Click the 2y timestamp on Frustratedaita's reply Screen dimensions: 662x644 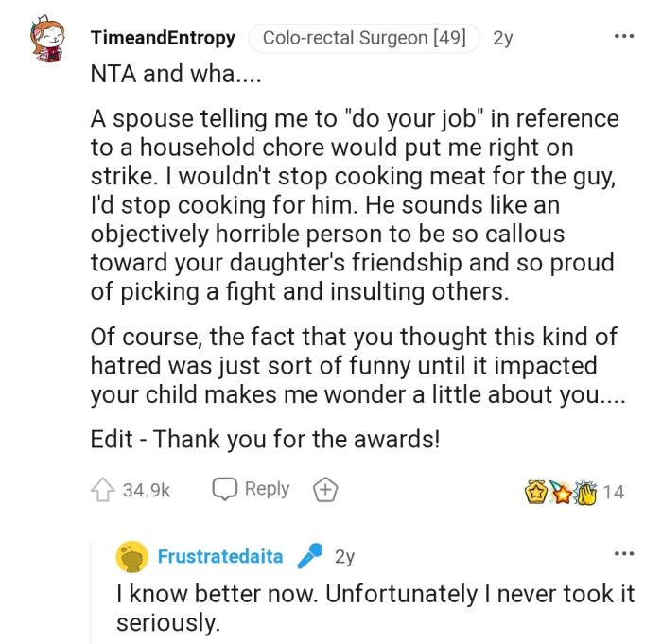pos(344,557)
